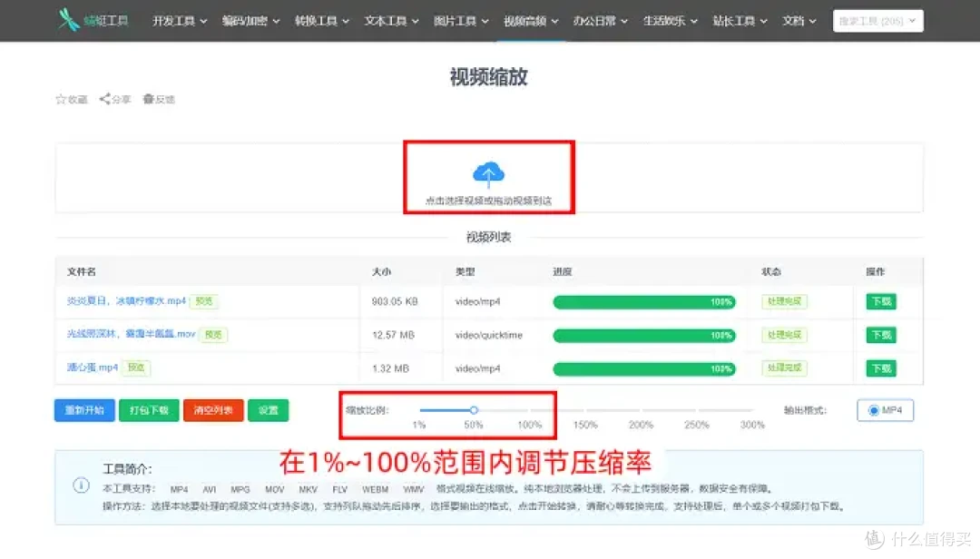980x559 pixels.
Task: Click the 设置 settings button
Action: pos(269,410)
